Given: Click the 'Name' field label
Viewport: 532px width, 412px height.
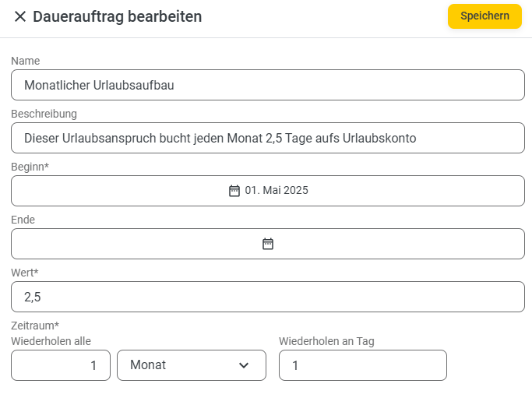Looking at the screenshot, I should pyautogui.click(x=26, y=61).
